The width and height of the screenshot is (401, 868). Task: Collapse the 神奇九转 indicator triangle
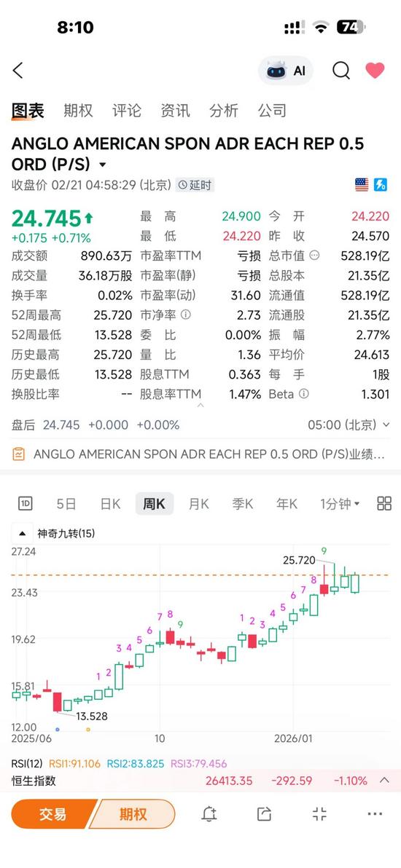[x=23, y=534]
